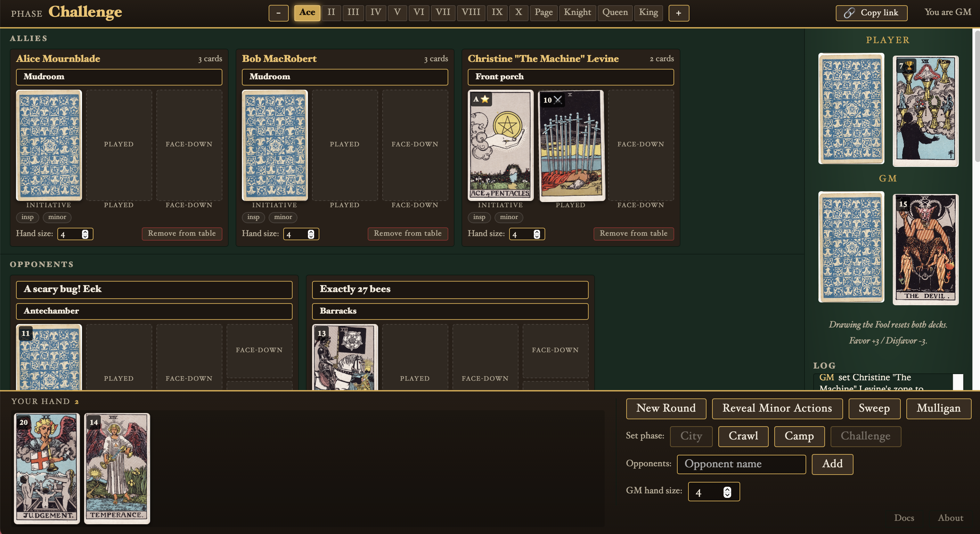Adjust Alice's hand size stepper
980x534 pixels.
pos(85,234)
